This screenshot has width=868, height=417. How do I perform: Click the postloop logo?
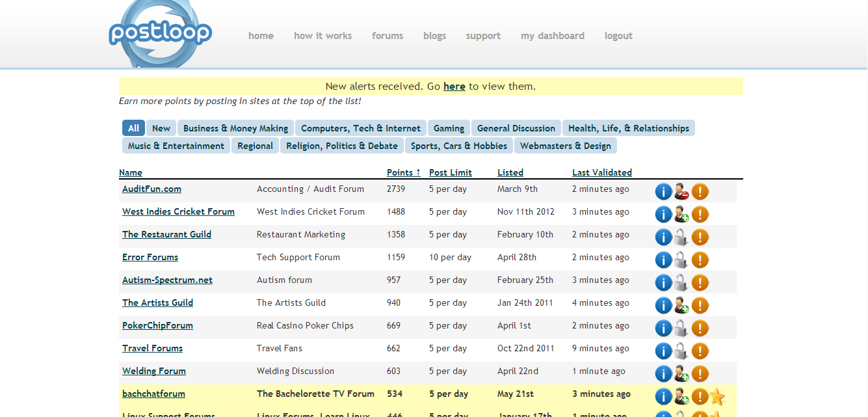[x=160, y=33]
